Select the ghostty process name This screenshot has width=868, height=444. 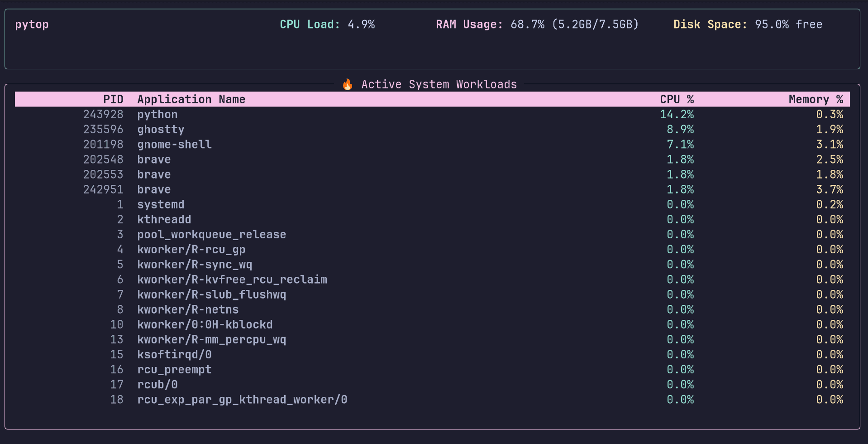pos(161,130)
